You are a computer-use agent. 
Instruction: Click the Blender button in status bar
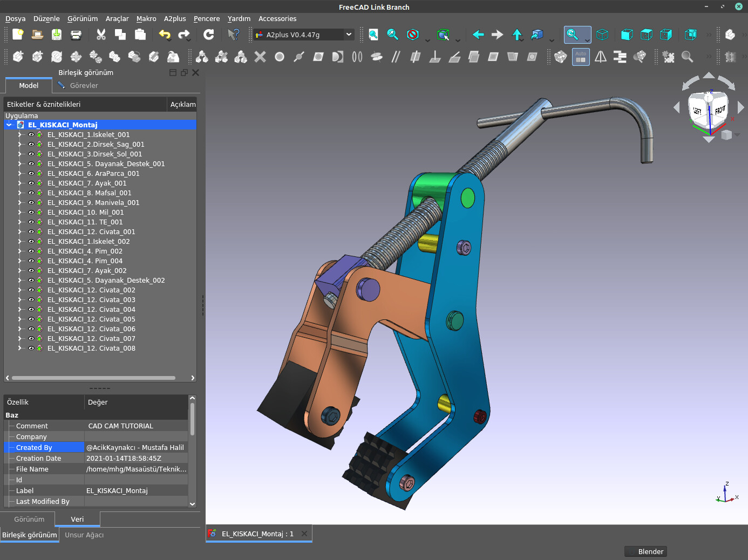[646, 551]
